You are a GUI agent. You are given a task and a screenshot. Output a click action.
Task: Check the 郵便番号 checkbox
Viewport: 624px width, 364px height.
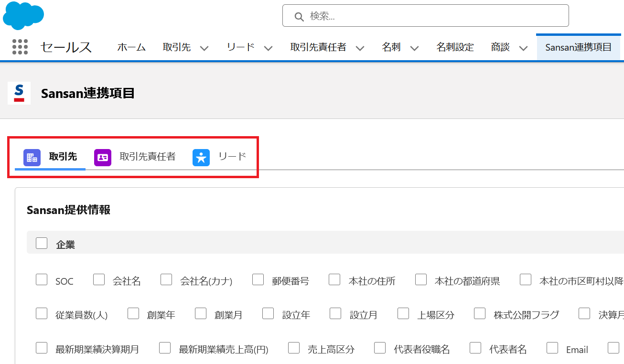pyautogui.click(x=258, y=279)
